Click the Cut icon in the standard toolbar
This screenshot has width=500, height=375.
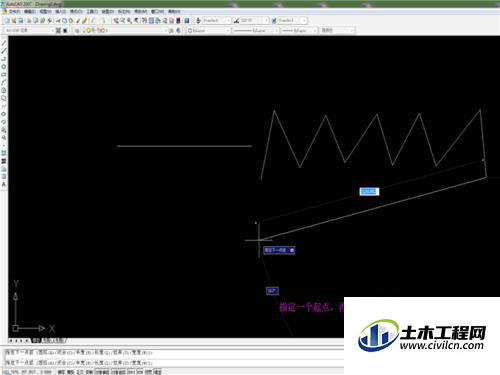57,21
